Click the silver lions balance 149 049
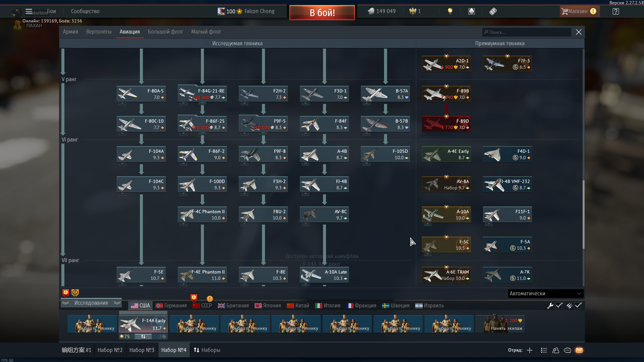This screenshot has width=644, height=362. click(x=382, y=11)
